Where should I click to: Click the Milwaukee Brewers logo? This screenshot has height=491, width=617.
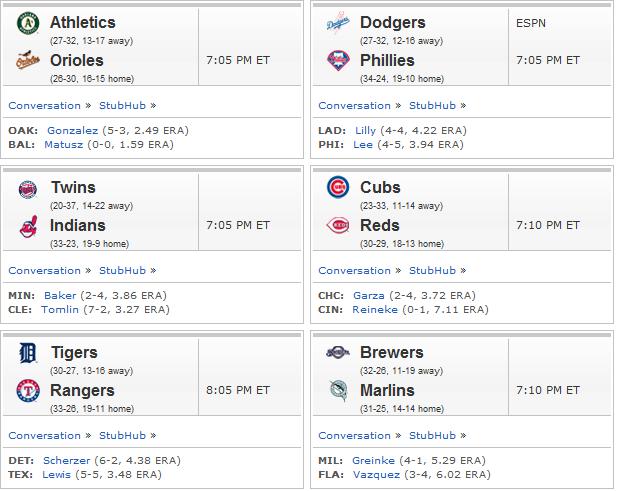338,352
